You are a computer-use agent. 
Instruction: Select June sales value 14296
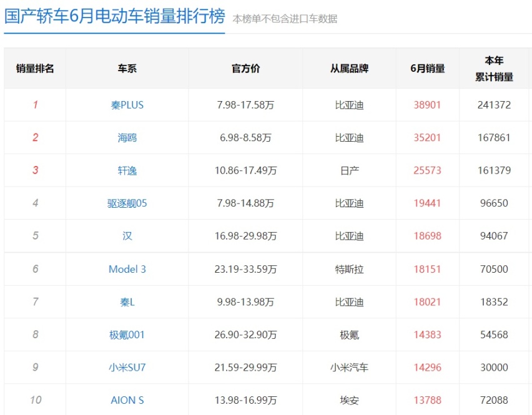[x=427, y=368]
